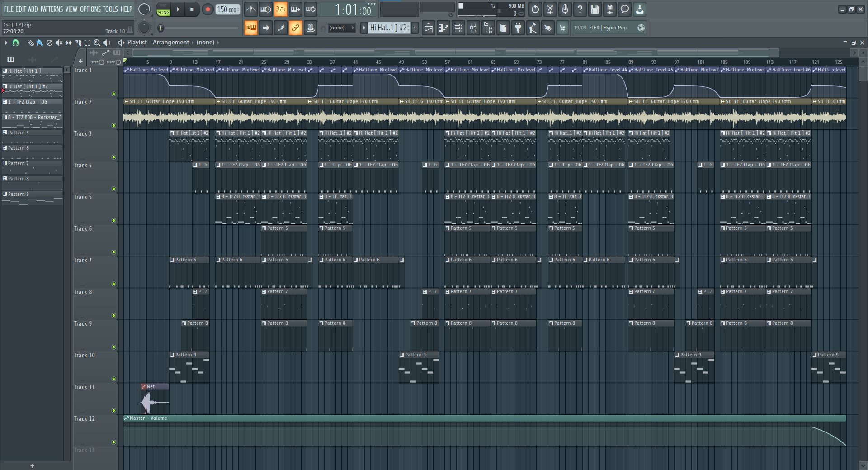Add a new pattern with the plus button
Viewport: 868px width, 470px height.
pyautogui.click(x=415, y=28)
